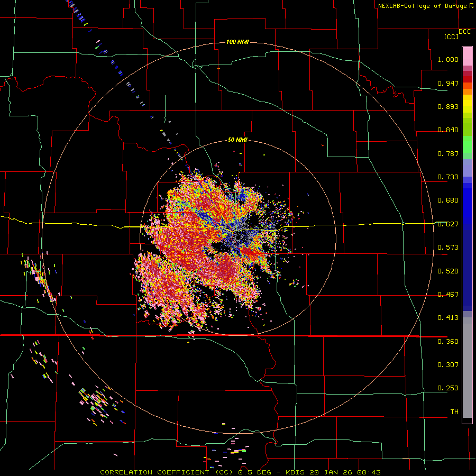Click the 50 NMI range ring label
This screenshot has width=476, height=476.
237,140
